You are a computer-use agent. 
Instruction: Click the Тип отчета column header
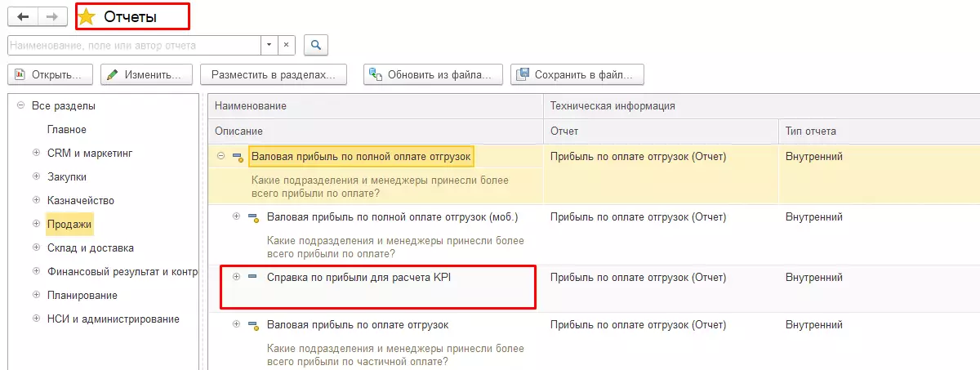point(810,132)
